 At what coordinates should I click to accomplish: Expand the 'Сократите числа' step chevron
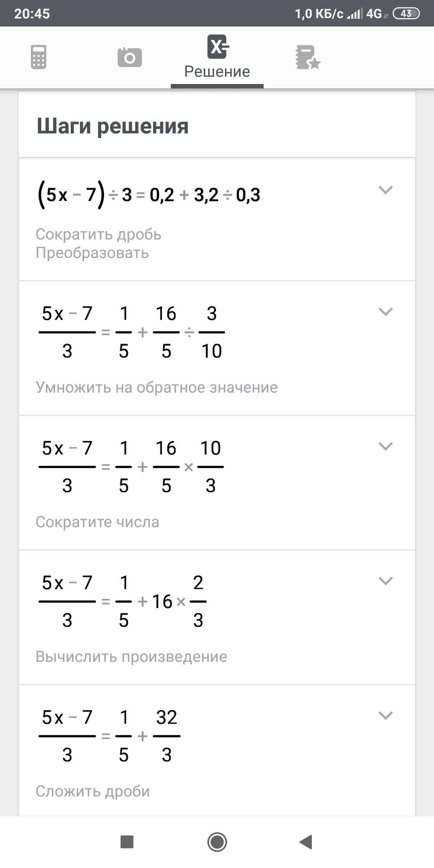[385, 446]
